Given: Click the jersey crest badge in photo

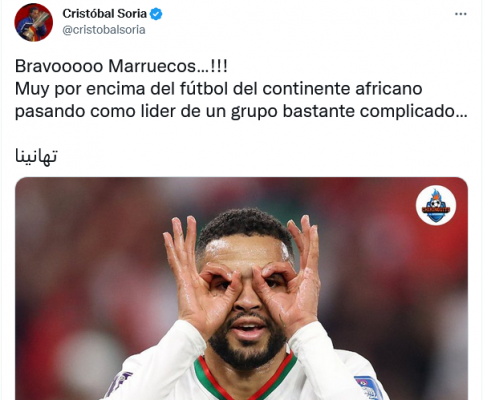Looking at the screenshot, I should 368,388.
